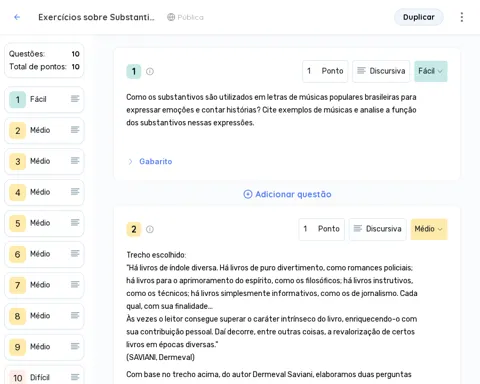Jump to question 3 Médio in sidebar
Viewport: 480px width, 384px height.
[44, 161]
